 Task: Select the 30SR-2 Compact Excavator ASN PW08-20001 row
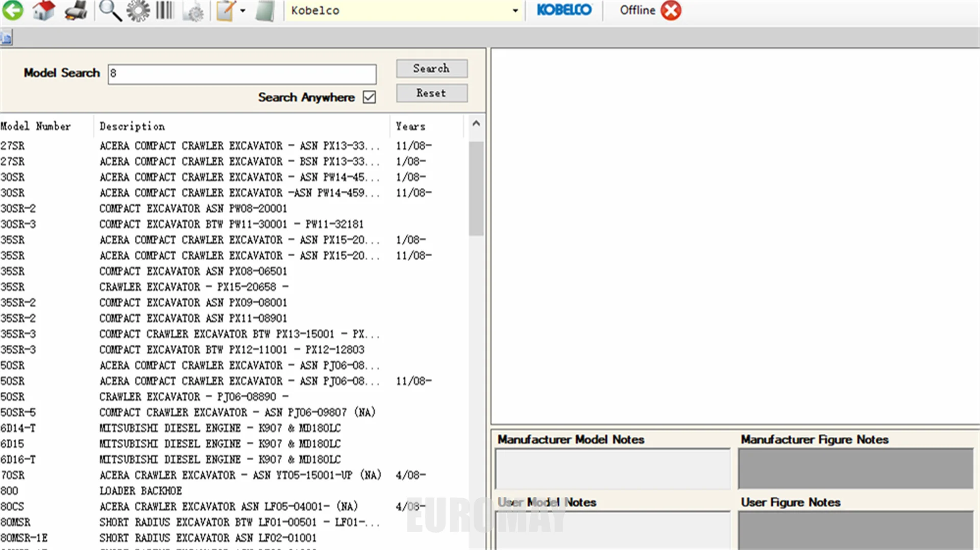point(234,208)
